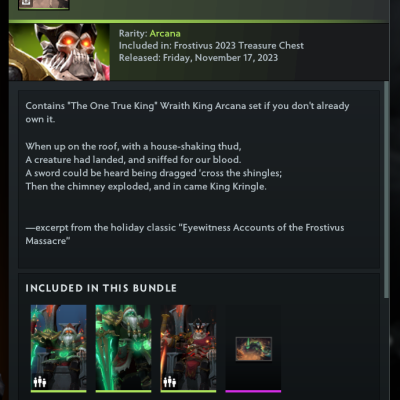Open the red Wraith King throne set

click(188, 347)
